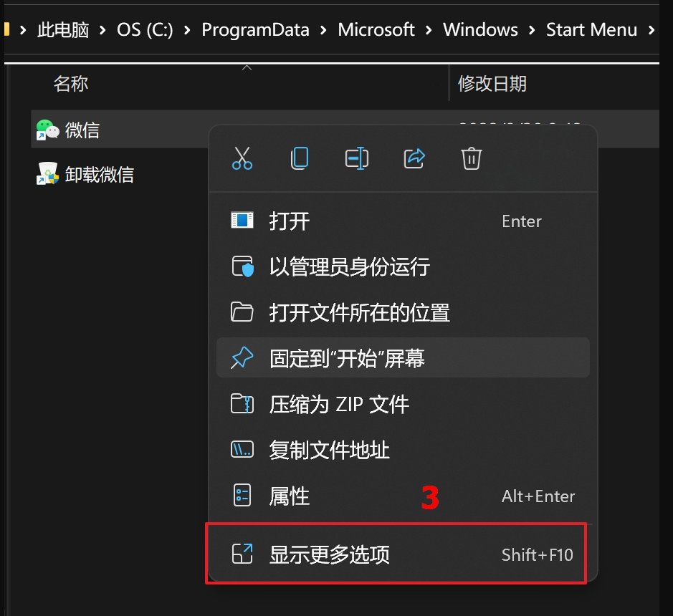Viewport: 673px width, 616px height.
Task: Click the 卸载微信 uninstaller icon
Action: coord(44,173)
